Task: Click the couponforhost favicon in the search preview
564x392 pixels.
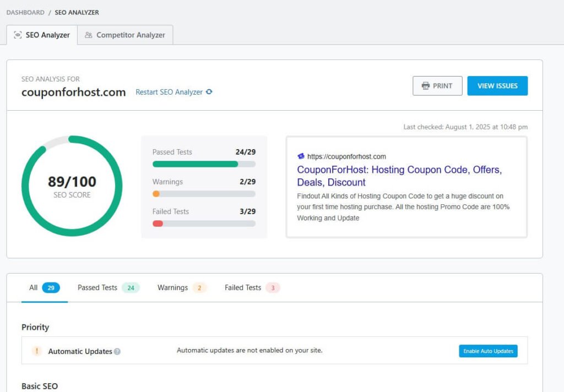Action: (x=301, y=156)
